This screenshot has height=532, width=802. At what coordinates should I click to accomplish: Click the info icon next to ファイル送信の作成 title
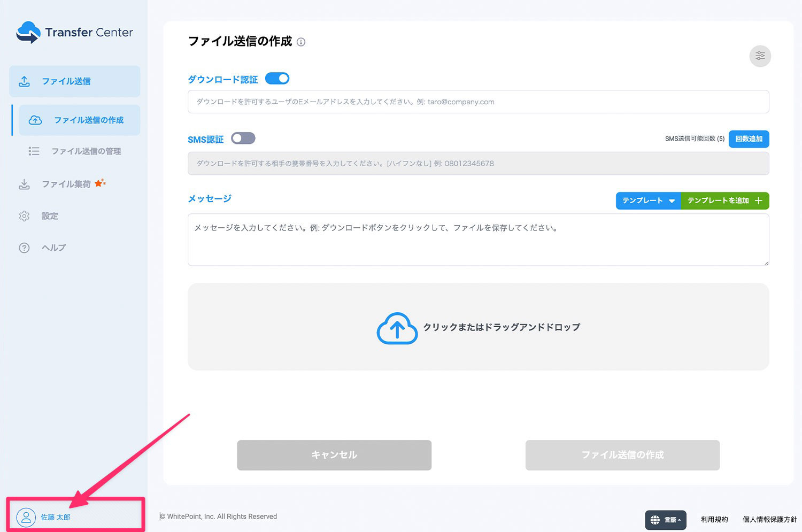(301, 42)
